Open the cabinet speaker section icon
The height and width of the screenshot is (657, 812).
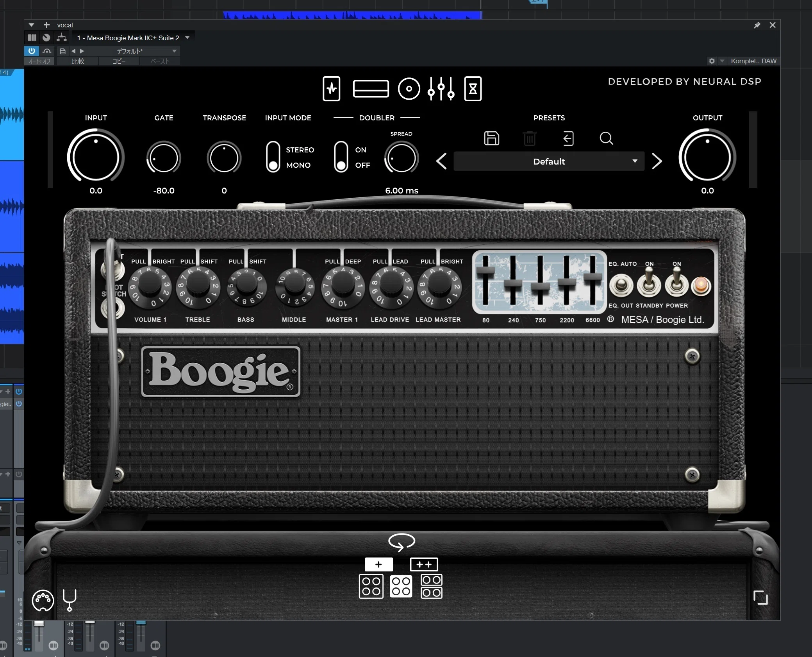pos(409,89)
